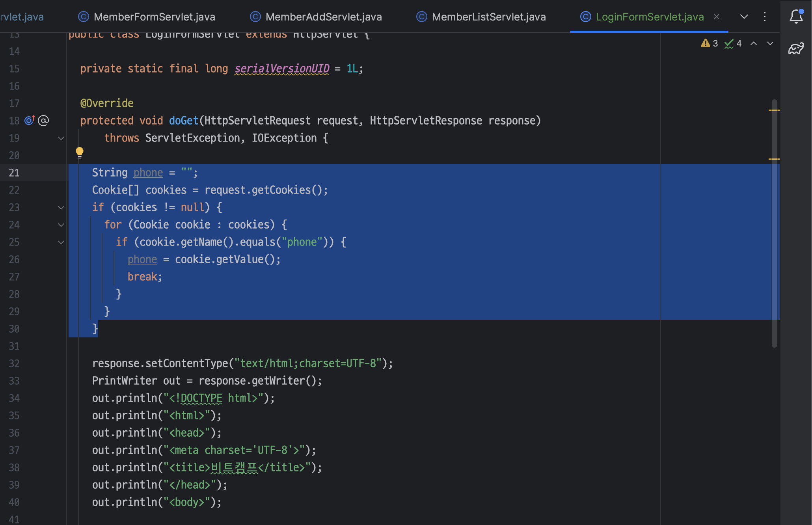Screen dimensions: 812x525
Task: Switch to MemberFormServlet.java tab
Action: (154, 17)
